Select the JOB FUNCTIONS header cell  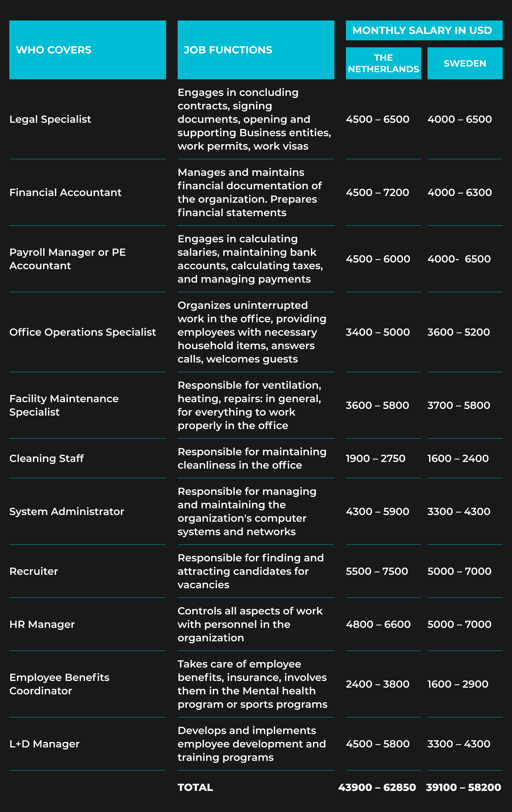tap(256, 50)
